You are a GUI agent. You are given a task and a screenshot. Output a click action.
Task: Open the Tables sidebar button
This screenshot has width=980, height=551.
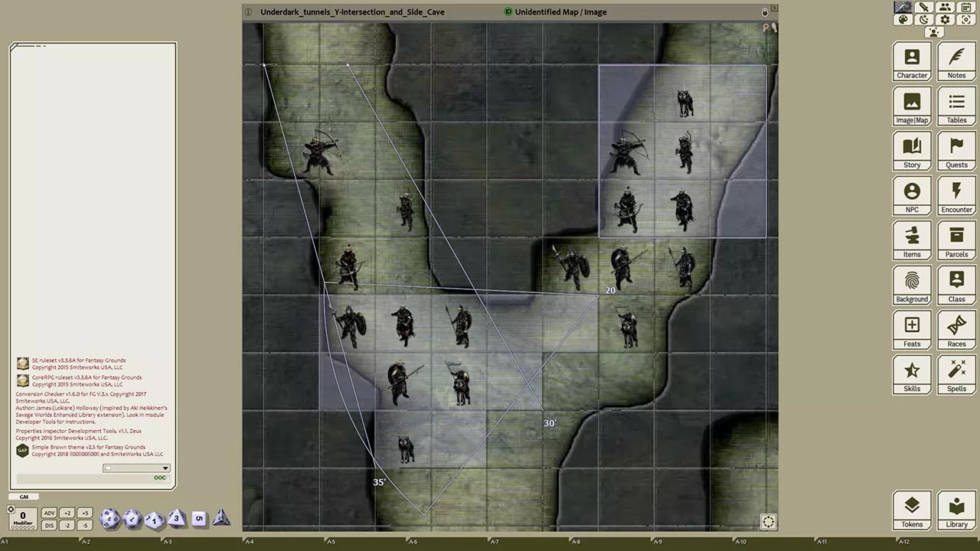tap(956, 106)
